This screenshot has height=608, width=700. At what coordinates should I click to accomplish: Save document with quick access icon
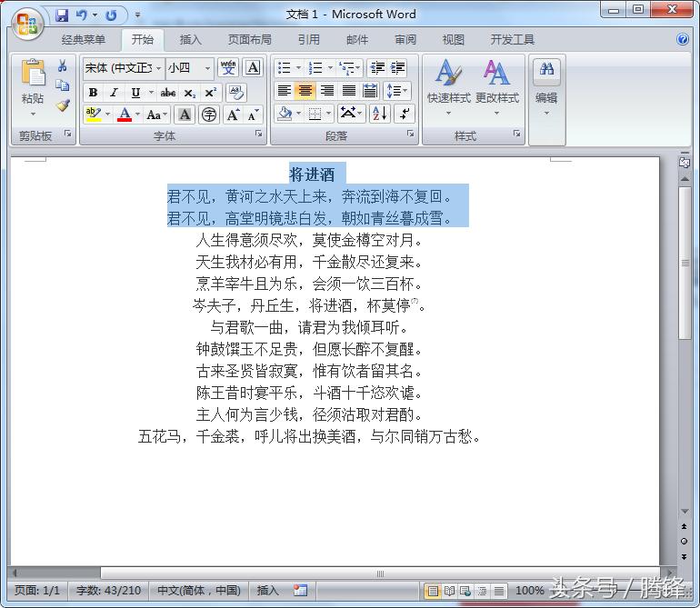(62, 15)
